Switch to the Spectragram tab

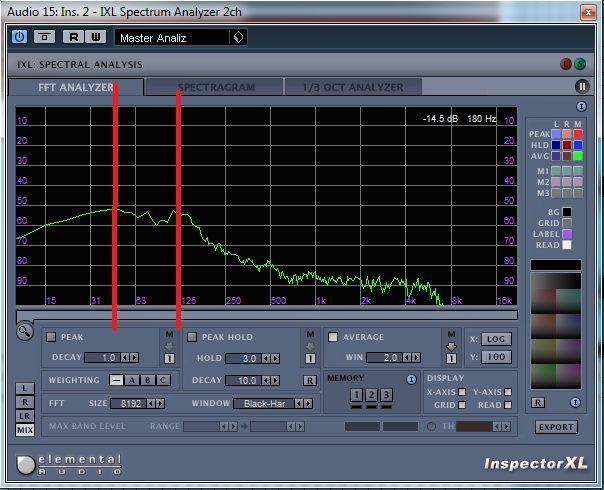(216, 87)
